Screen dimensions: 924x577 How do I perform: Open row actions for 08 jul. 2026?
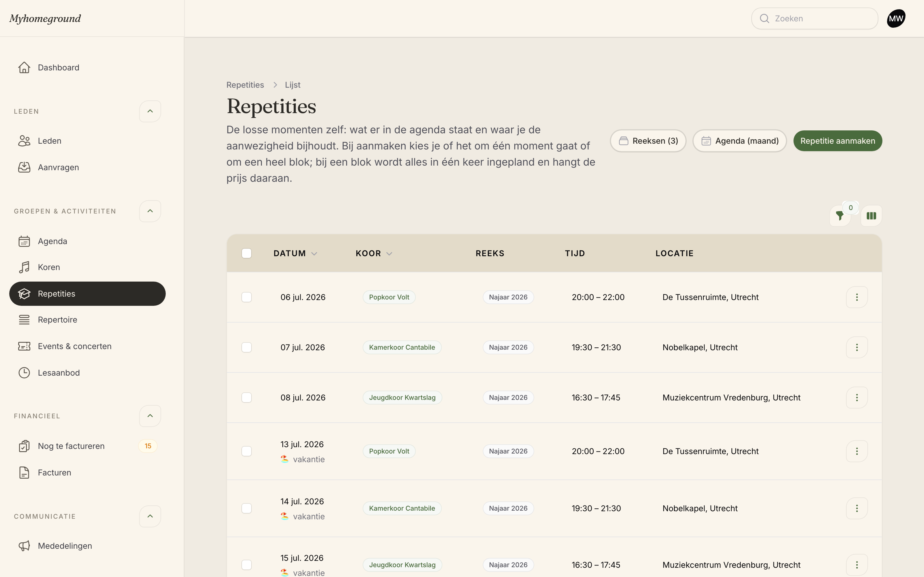pos(857,397)
